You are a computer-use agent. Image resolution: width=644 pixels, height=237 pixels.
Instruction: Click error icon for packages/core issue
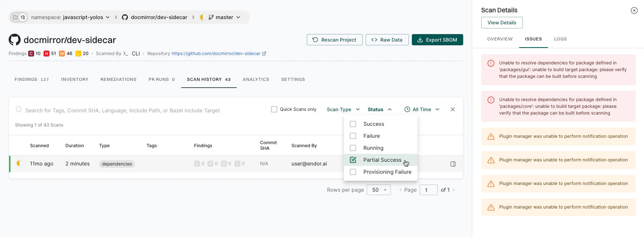tap(491, 100)
